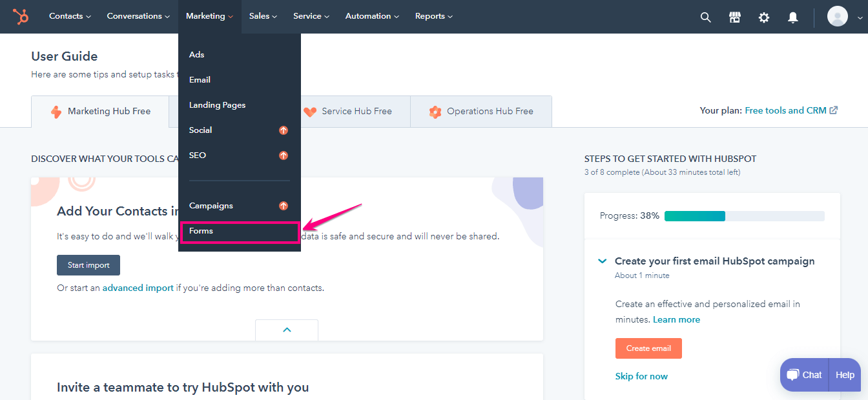
Task: Click the User Guide heading
Action: (x=65, y=57)
